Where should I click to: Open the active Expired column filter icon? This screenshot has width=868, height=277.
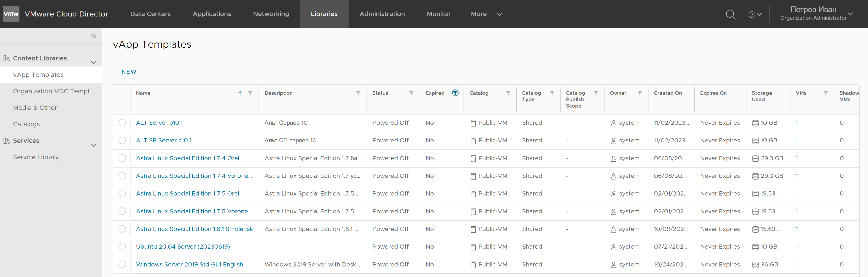pos(455,93)
